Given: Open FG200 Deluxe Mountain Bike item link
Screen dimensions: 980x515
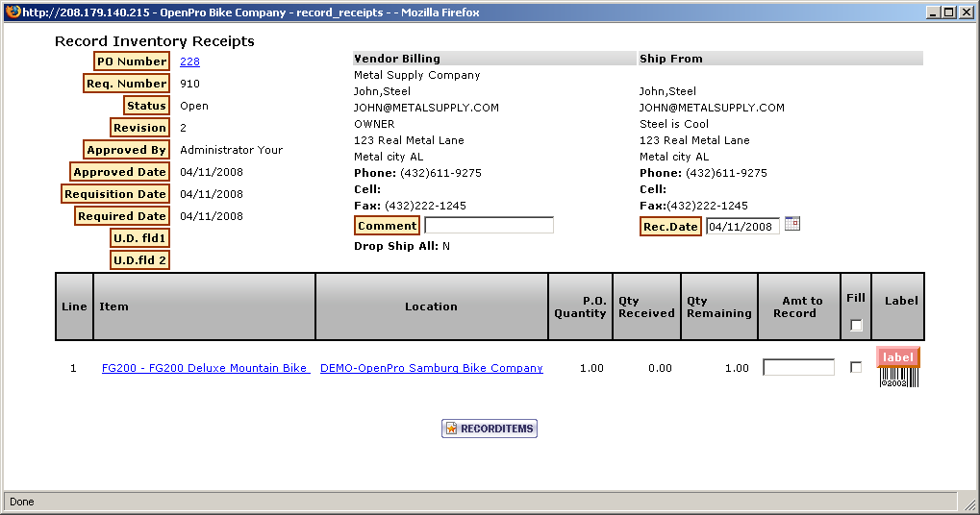Looking at the screenshot, I should click(205, 368).
